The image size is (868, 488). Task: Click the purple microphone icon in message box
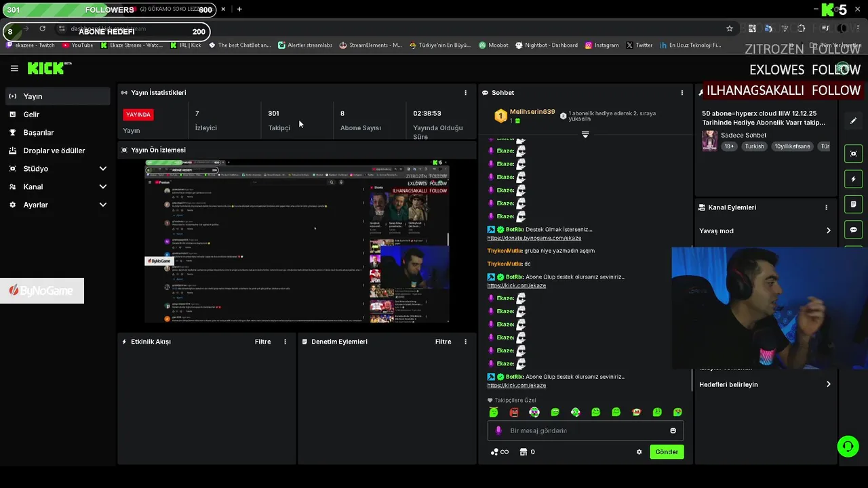click(x=498, y=430)
